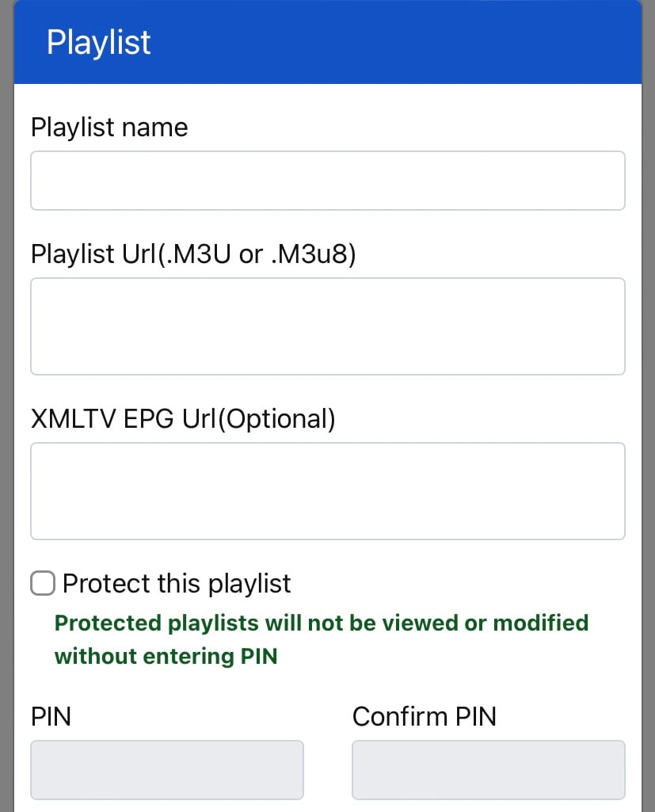
Task: Click gray backdrop left of the dialog
Action: [6, 396]
